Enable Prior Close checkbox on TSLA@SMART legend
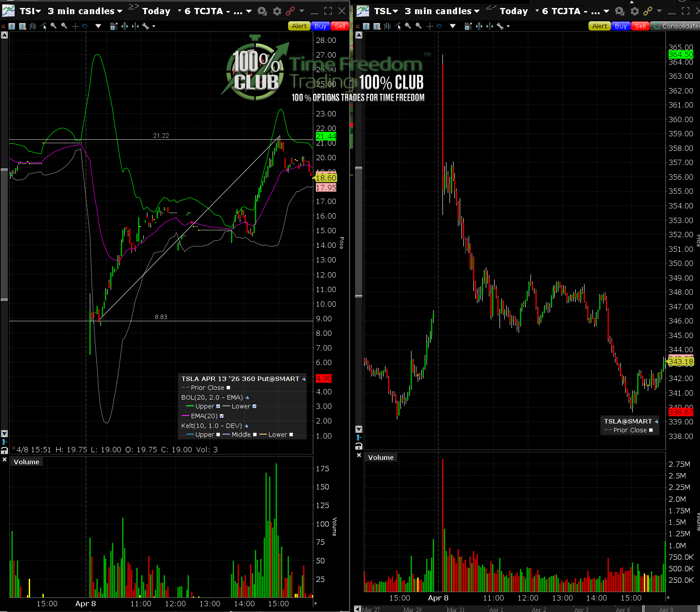Image resolution: width=700 pixels, height=612 pixels. click(651, 430)
